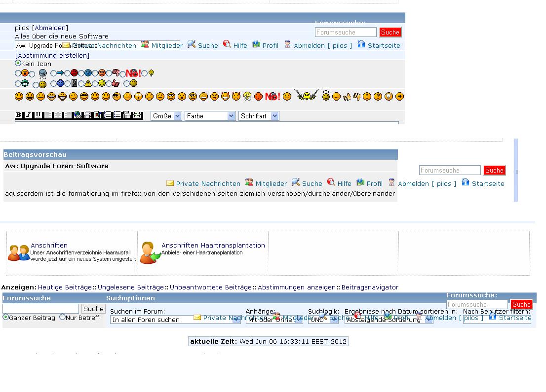Open Heutige Beiträge from the Anzeigen bar
Image resolution: width=546 pixels, height=392 pixels.
[x=65, y=287]
